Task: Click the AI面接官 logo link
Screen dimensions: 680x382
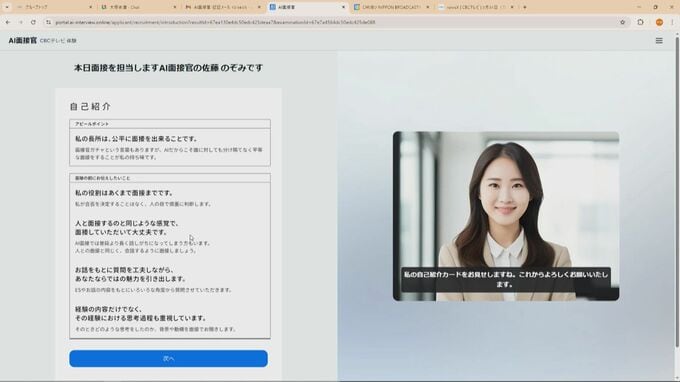Action: (23, 41)
